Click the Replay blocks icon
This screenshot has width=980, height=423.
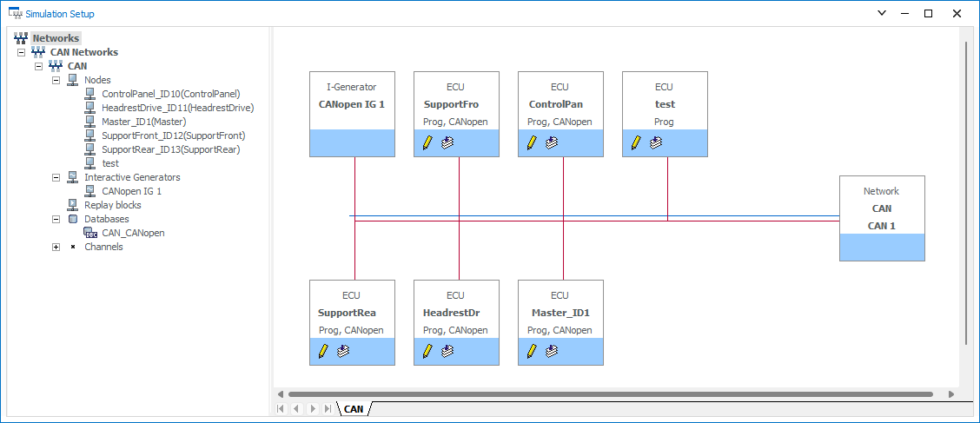pyautogui.click(x=72, y=205)
